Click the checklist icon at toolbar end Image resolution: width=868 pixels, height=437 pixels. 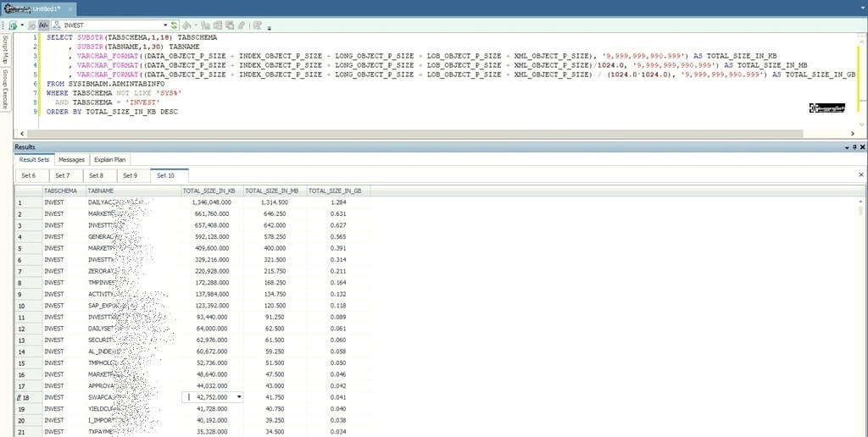tap(257, 25)
